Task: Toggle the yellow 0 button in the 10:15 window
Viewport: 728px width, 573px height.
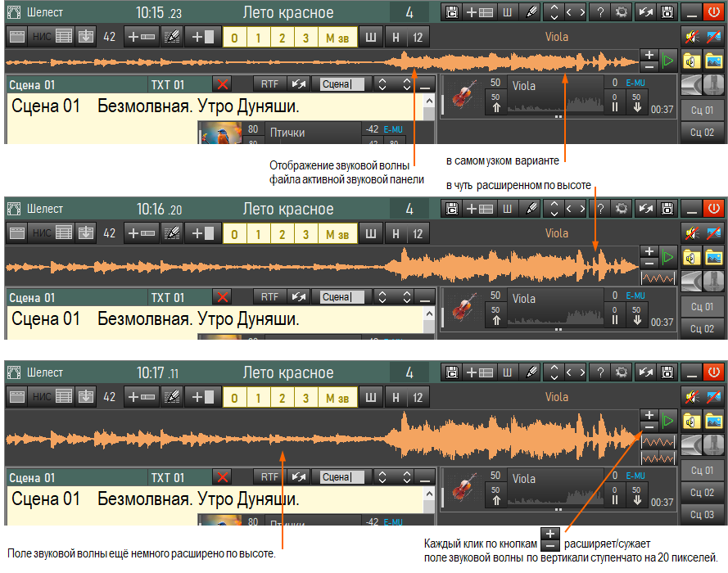Action: tap(235, 37)
